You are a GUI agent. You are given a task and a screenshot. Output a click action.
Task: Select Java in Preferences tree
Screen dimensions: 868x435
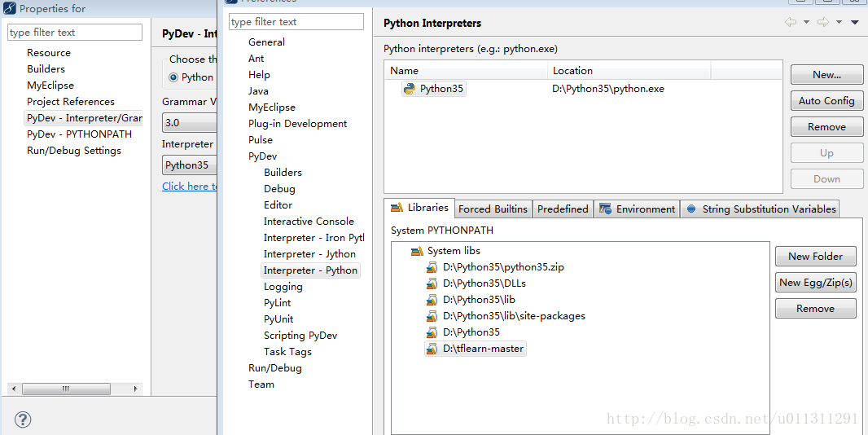(258, 91)
